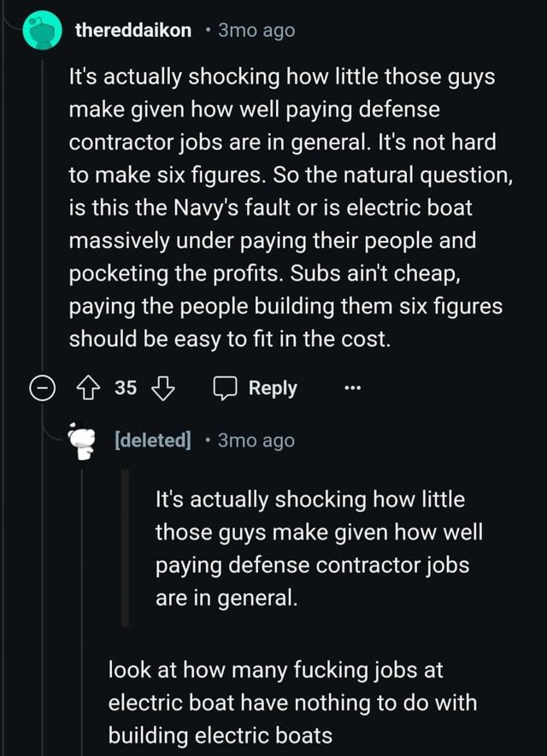547x756 pixels.
Task: Collapse thread using the minus circle icon
Action: tap(39, 388)
